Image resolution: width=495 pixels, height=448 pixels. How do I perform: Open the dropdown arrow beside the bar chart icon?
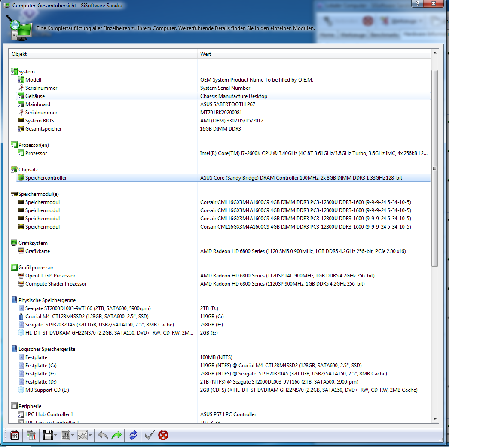coord(73,436)
